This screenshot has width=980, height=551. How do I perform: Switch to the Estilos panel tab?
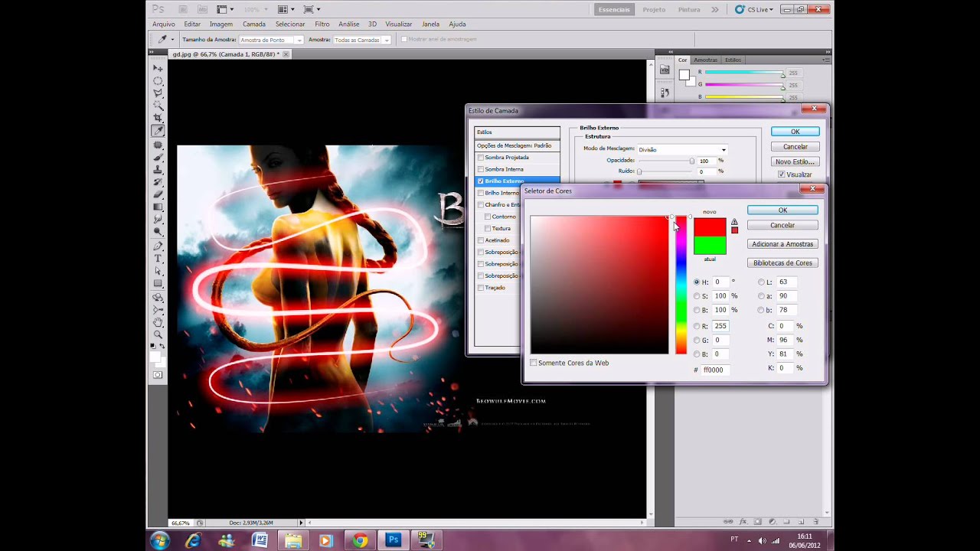[733, 60]
